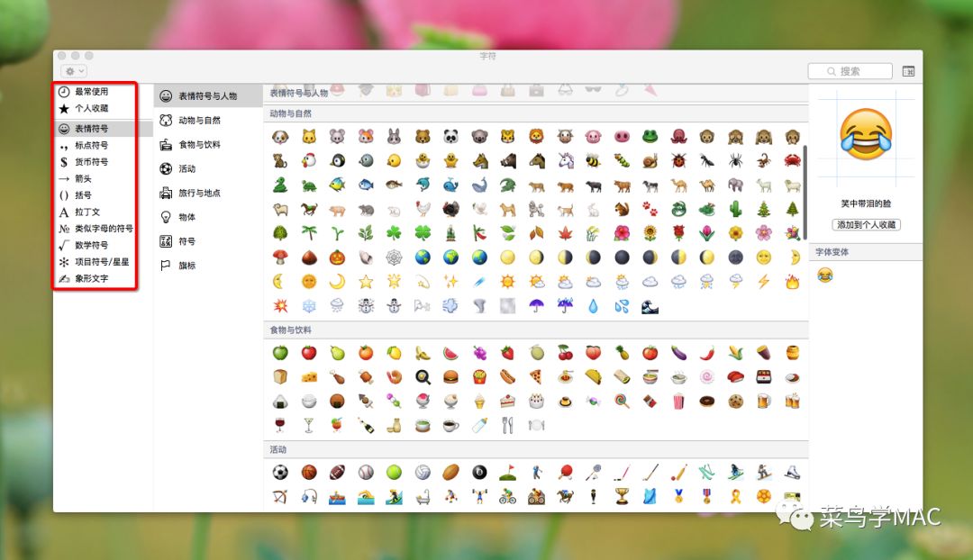Choose the jack-o-lantern pumpkin emoji
Image resolution: width=973 pixels, height=560 pixels.
[x=337, y=257]
